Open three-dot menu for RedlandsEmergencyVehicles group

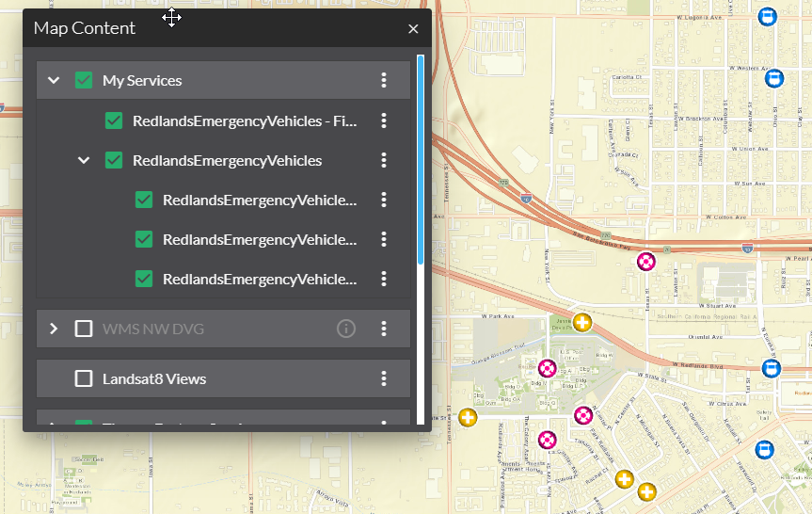(384, 161)
